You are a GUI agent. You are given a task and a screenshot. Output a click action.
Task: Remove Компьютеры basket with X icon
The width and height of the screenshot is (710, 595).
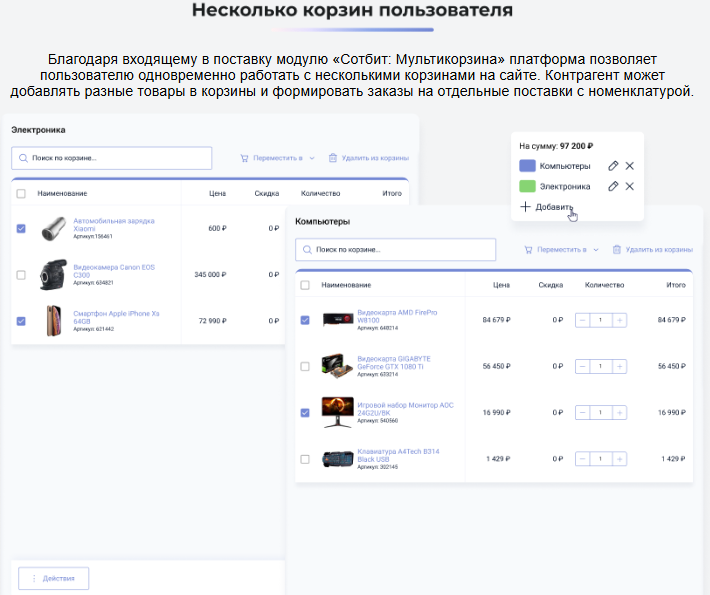[x=629, y=166]
